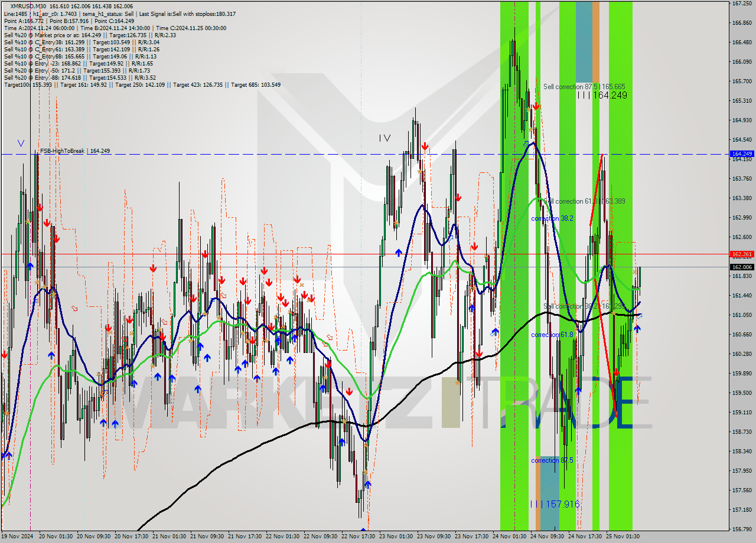Click the 'Target100: 155.393' targets line
Screen dimensions: 756x543
142,84
